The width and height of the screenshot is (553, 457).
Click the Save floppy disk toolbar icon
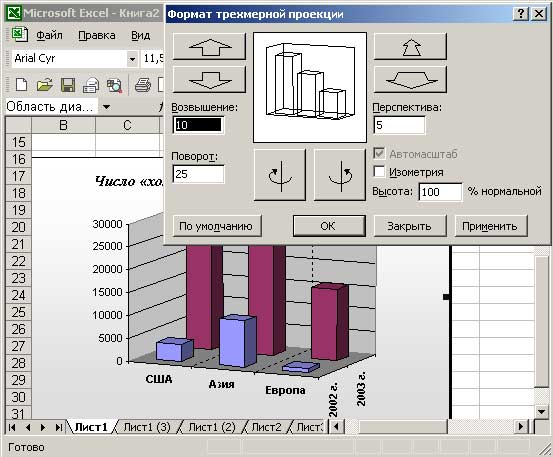tap(68, 85)
